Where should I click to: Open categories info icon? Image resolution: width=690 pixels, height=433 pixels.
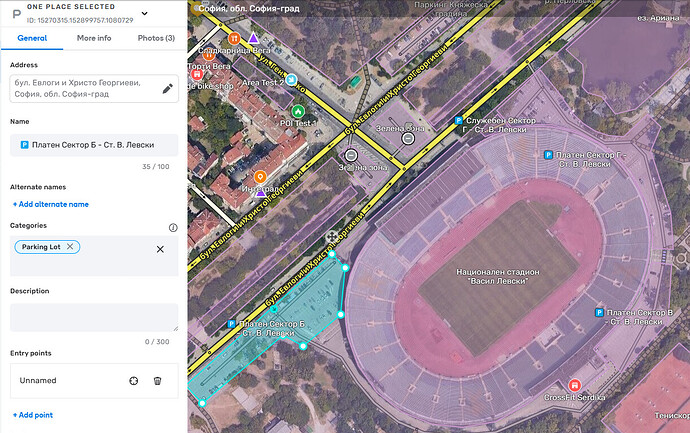point(173,228)
